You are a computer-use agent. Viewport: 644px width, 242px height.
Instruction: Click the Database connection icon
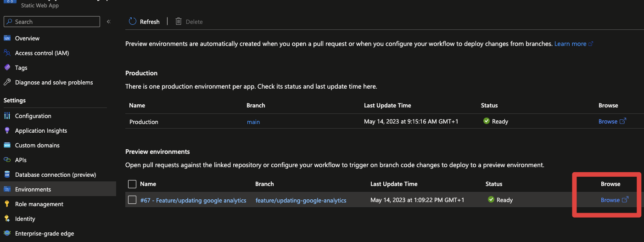[x=7, y=174]
